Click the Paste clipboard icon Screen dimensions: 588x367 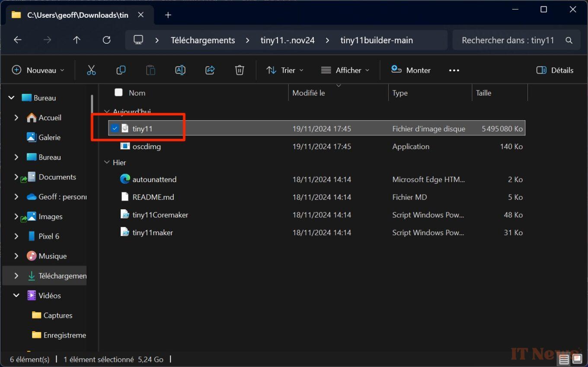(150, 70)
